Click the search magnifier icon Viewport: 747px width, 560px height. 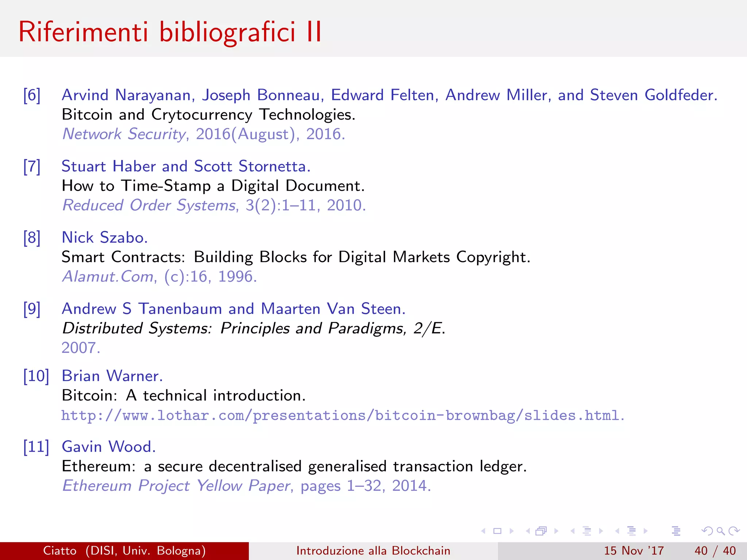pos(721,531)
